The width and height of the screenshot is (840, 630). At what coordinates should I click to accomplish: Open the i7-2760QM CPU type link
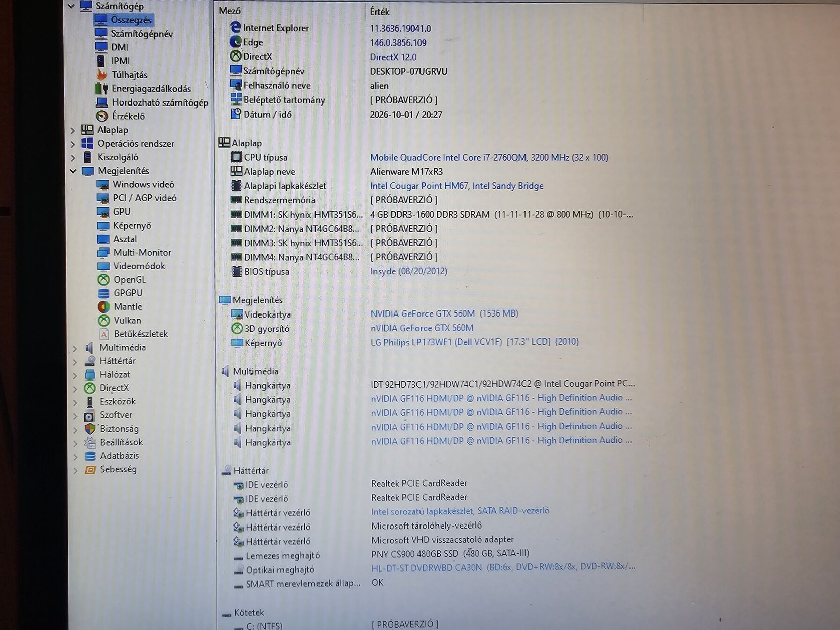click(x=489, y=157)
